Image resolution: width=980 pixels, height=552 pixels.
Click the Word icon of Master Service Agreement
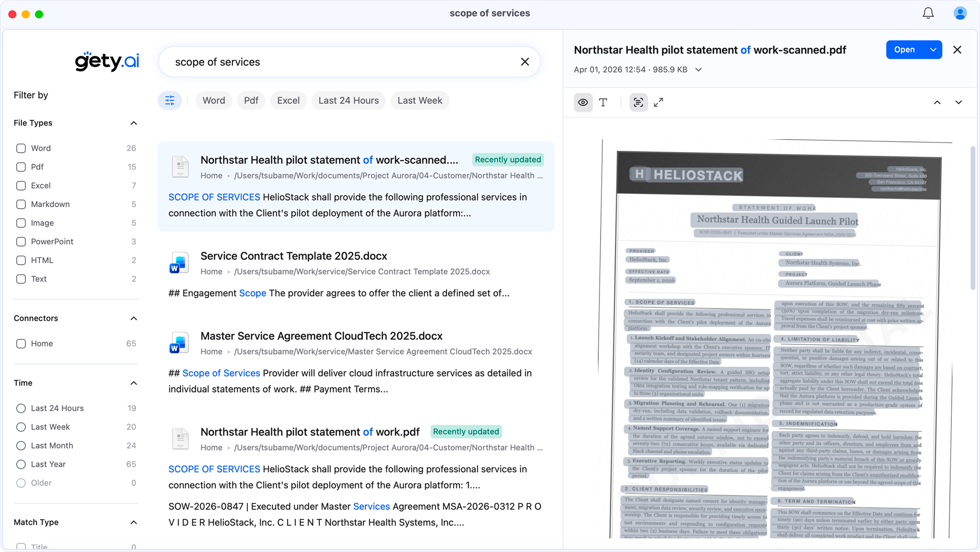[179, 343]
